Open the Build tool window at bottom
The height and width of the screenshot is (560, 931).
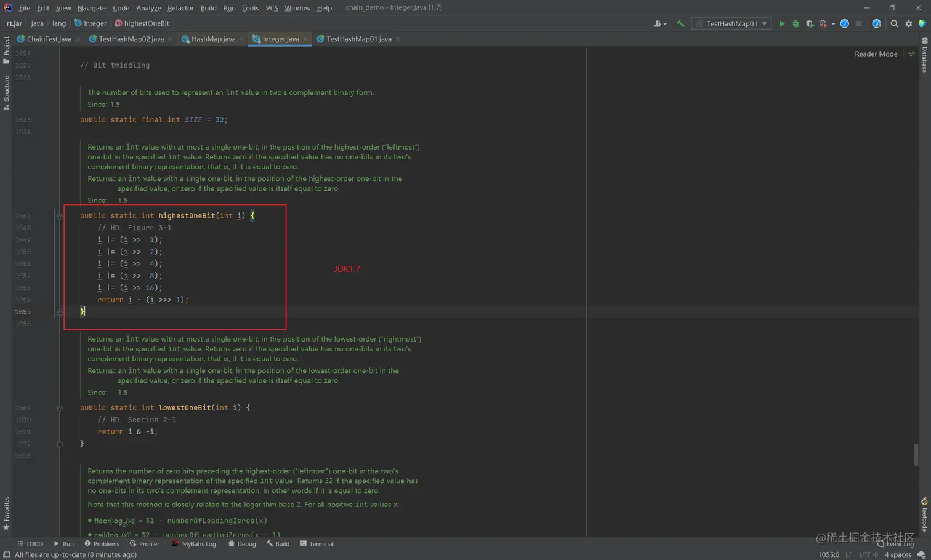pyautogui.click(x=278, y=544)
